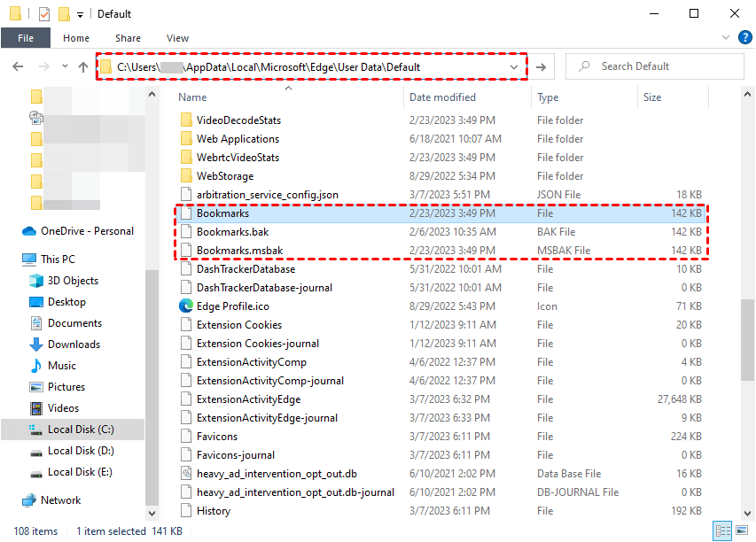Open This PC in navigation pane
Viewport: 756px width, 542px height.
tap(49, 259)
